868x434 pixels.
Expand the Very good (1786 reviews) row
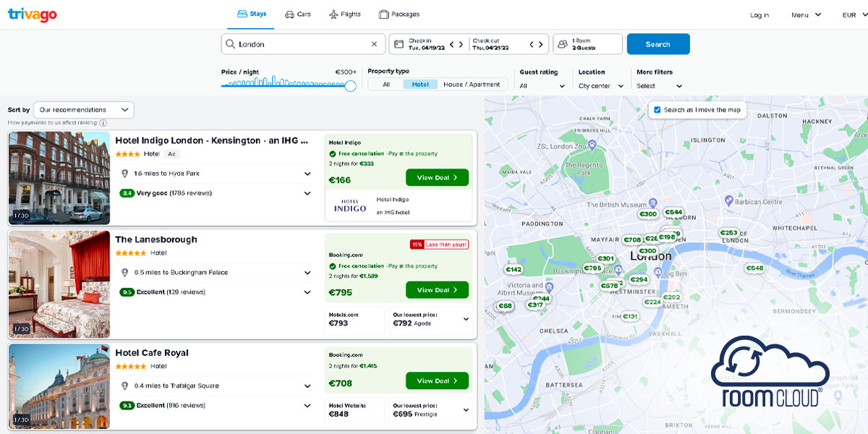tap(216, 193)
